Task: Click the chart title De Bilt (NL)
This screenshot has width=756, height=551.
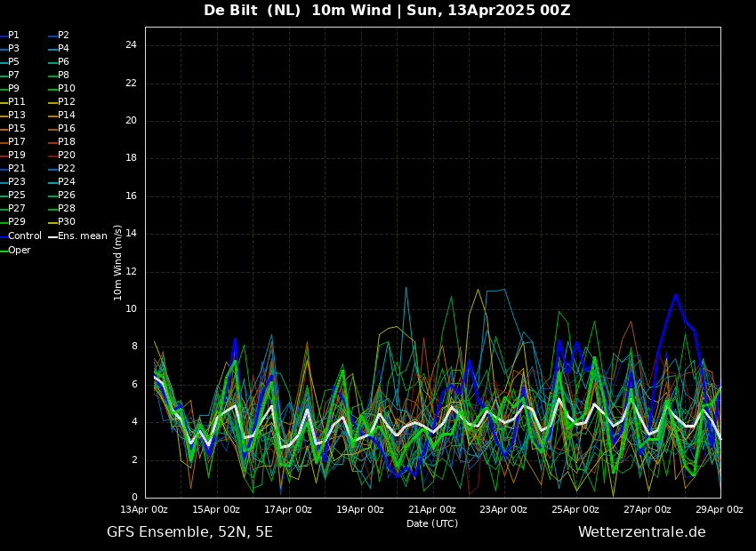Action: coord(253,10)
